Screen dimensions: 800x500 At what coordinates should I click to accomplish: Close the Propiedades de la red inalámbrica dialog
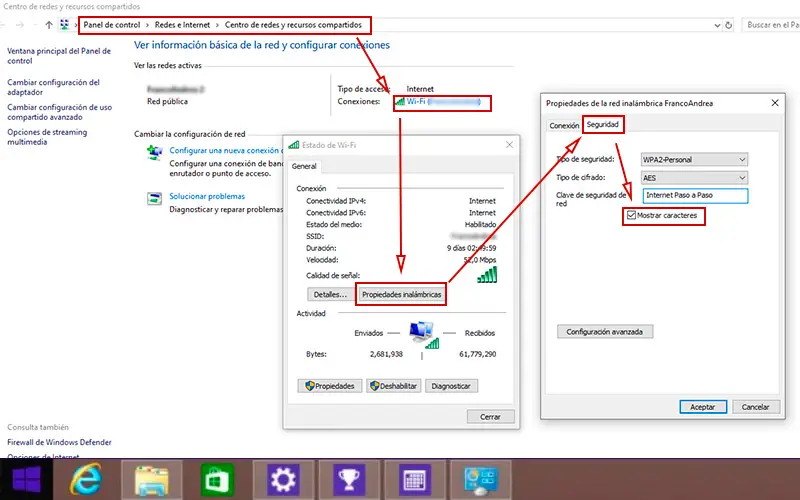click(x=774, y=103)
